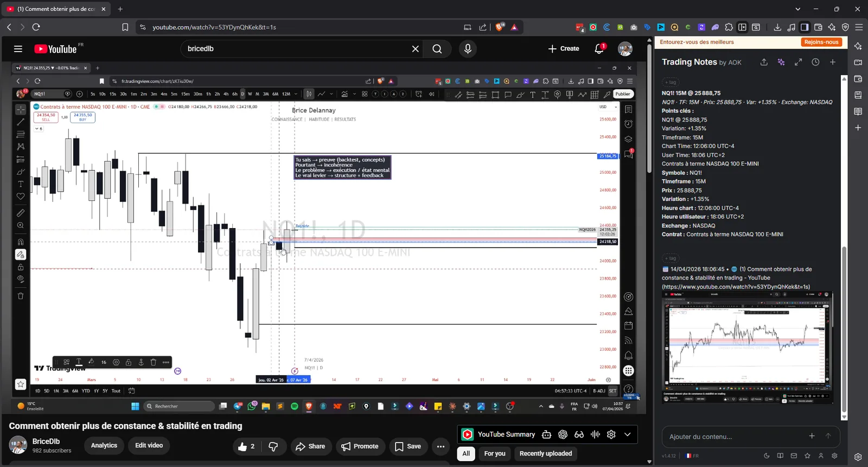Open the mail icon in notes footer
The image size is (868, 467).
coord(794,456)
